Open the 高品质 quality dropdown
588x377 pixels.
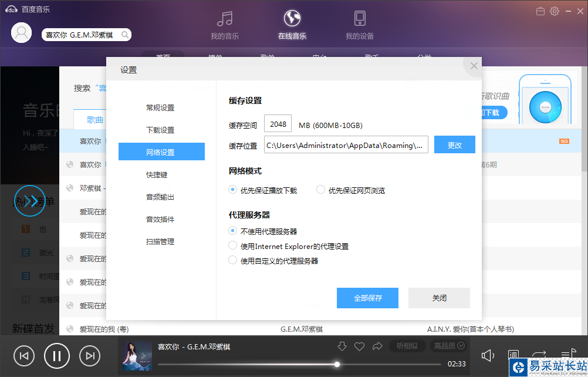(x=449, y=346)
